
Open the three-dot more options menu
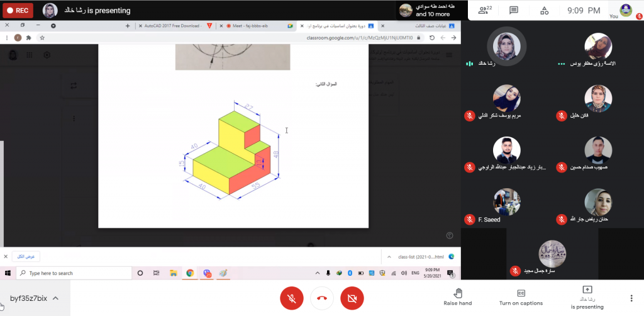click(631, 298)
